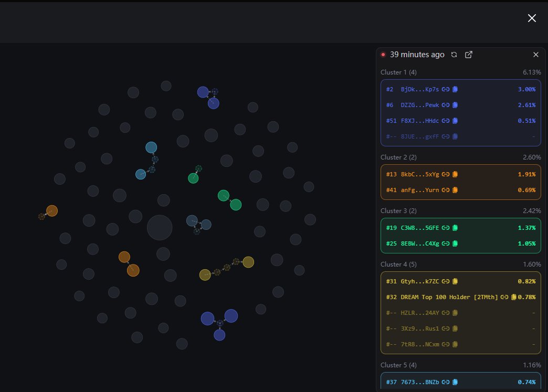Screen dimensions: 548x392
Task: Open link icon for wallet #6 DZZG...Pewk
Action: coord(446,105)
